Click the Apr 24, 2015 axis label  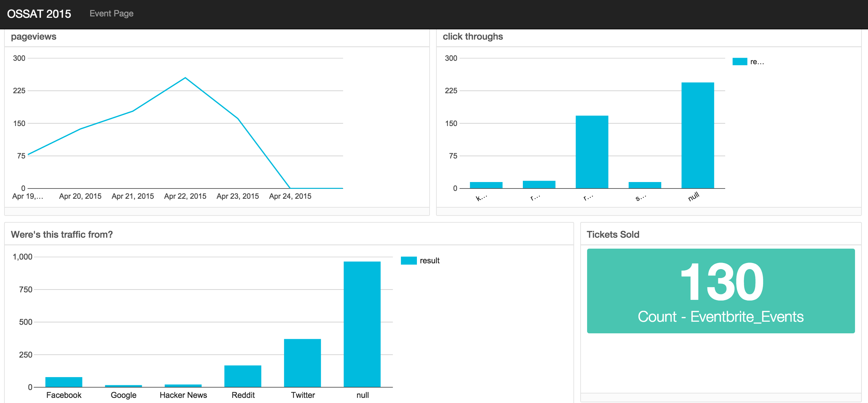pyautogui.click(x=290, y=196)
